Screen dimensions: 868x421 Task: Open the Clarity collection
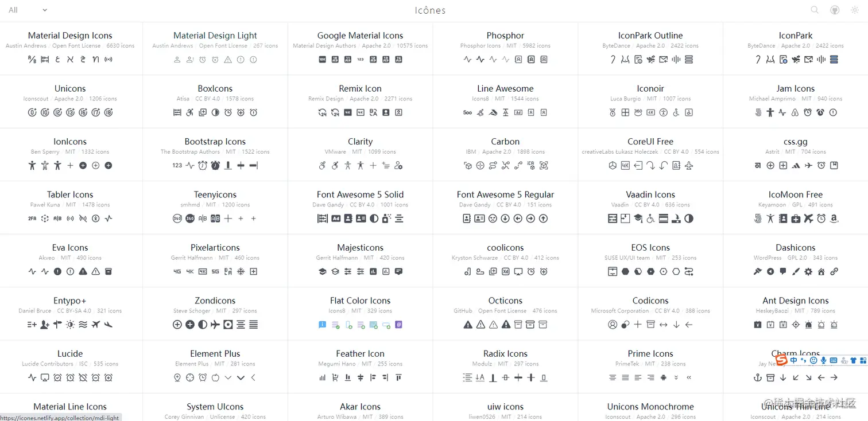tap(360, 142)
